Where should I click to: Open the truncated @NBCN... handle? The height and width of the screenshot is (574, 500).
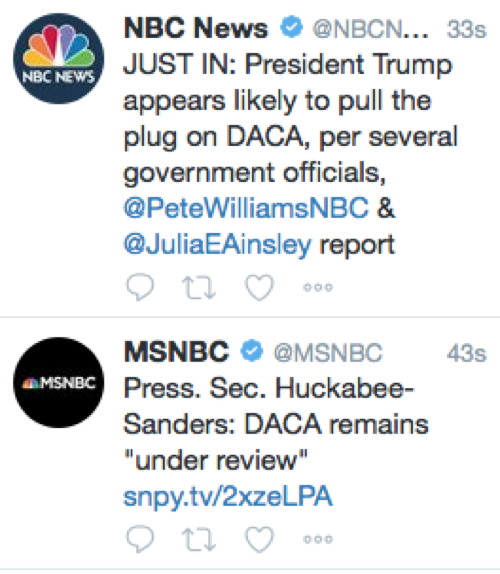(370, 29)
